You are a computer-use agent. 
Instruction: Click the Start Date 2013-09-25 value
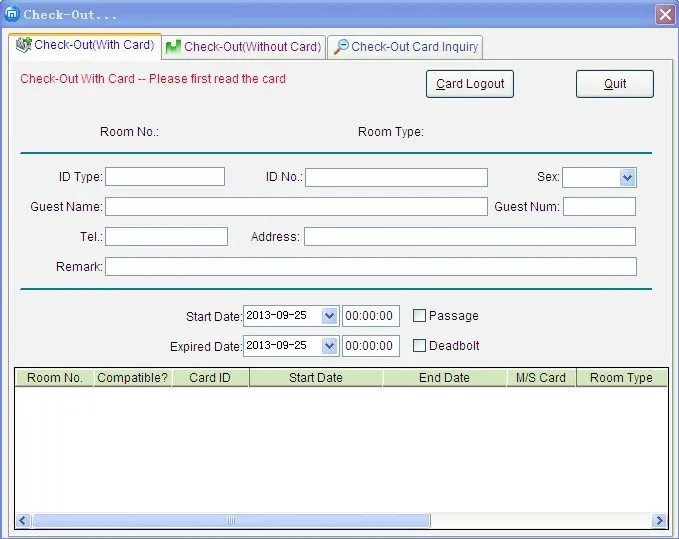(x=276, y=315)
